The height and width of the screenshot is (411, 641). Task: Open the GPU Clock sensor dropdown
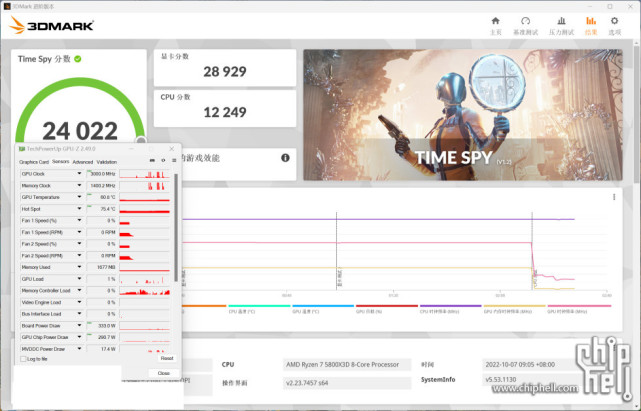click(x=79, y=174)
